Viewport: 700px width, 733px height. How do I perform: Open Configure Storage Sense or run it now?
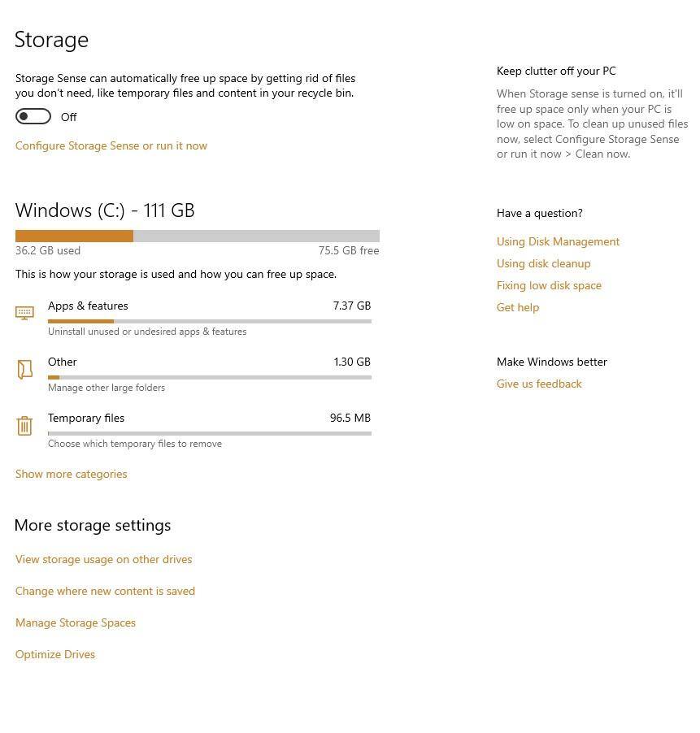click(x=111, y=145)
